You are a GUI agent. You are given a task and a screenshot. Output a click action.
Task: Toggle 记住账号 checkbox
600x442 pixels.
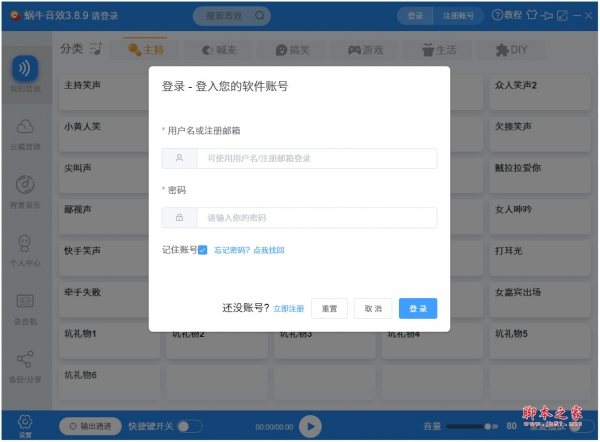point(202,250)
